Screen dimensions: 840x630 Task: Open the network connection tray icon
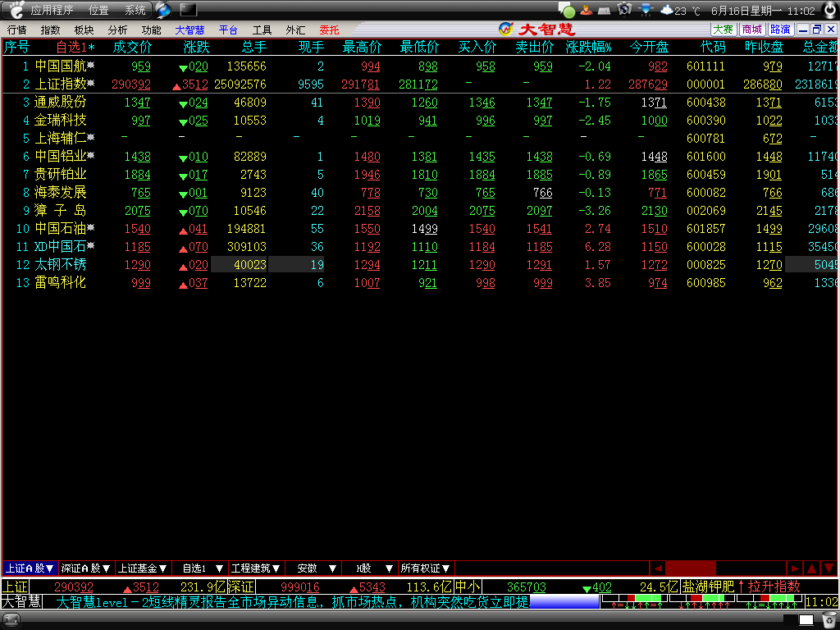point(646,10)
